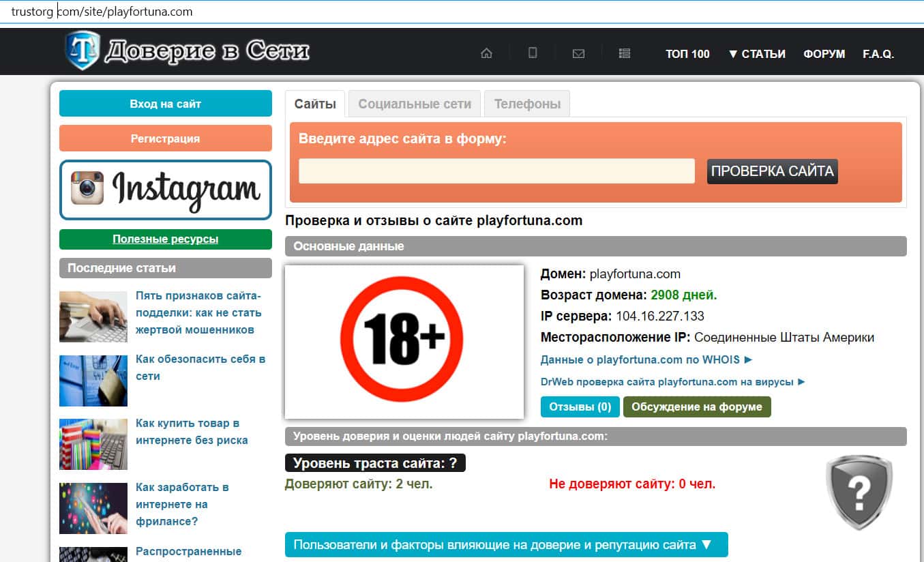Click the grey question-mark shield icon
Viewport: 924px width, 562px height.
click(859, 492)
